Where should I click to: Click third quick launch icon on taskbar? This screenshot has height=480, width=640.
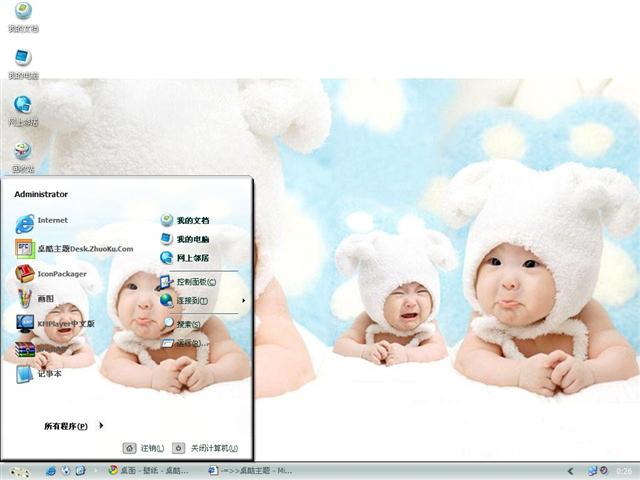80,471
